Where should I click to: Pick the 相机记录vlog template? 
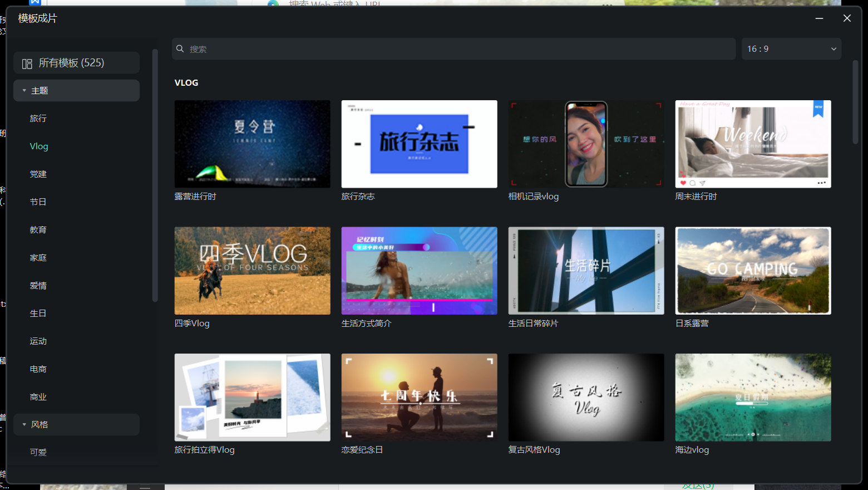tap(586, 144)
